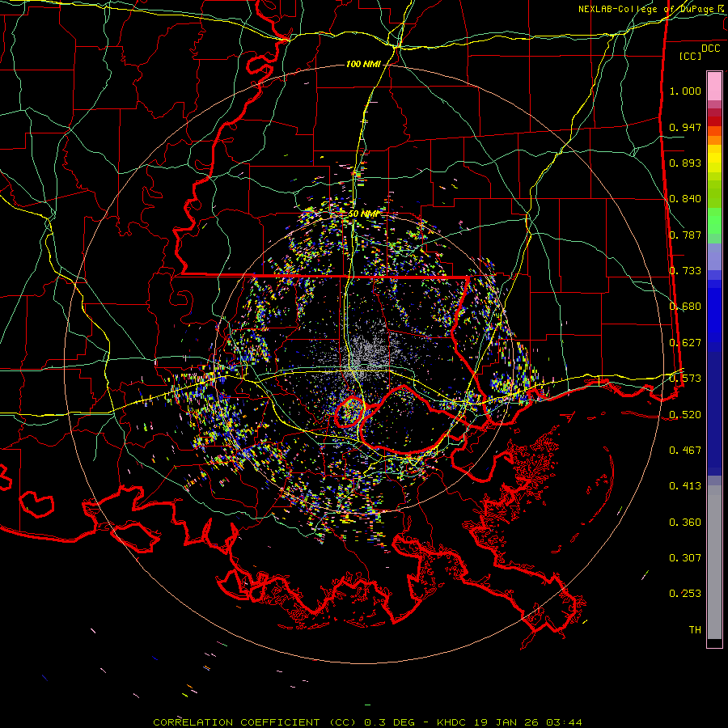Click the 0.573 scale value
Image resolution: width=728 pixels, height=728 pixels.
(x=685, y=379)
